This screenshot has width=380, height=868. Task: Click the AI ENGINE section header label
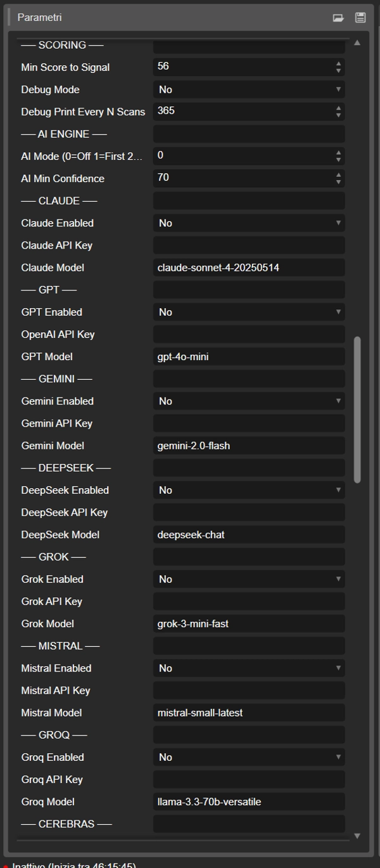pyautogui.click(x=64, y=134)
